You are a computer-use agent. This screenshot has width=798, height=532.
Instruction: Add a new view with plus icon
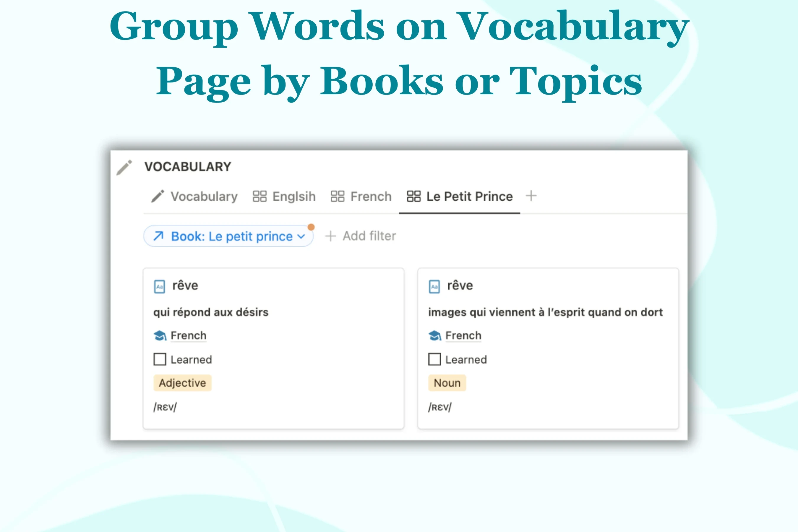[x=531, y=196]
